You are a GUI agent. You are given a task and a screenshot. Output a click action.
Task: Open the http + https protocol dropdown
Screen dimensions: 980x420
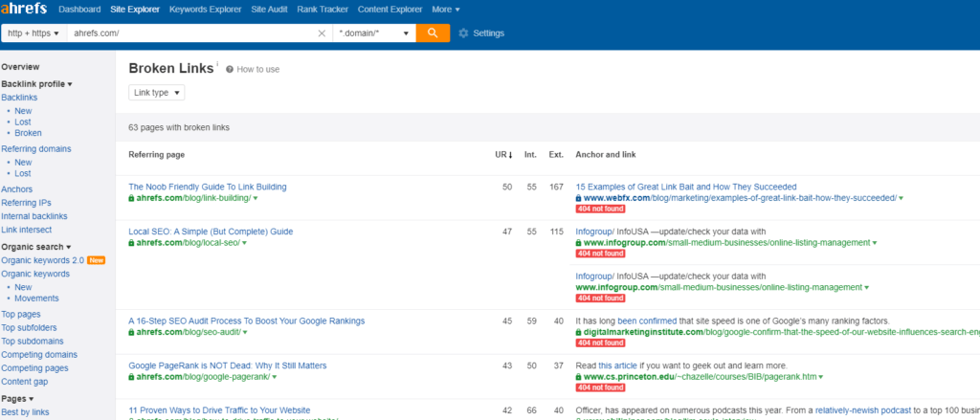coord(33,33)
